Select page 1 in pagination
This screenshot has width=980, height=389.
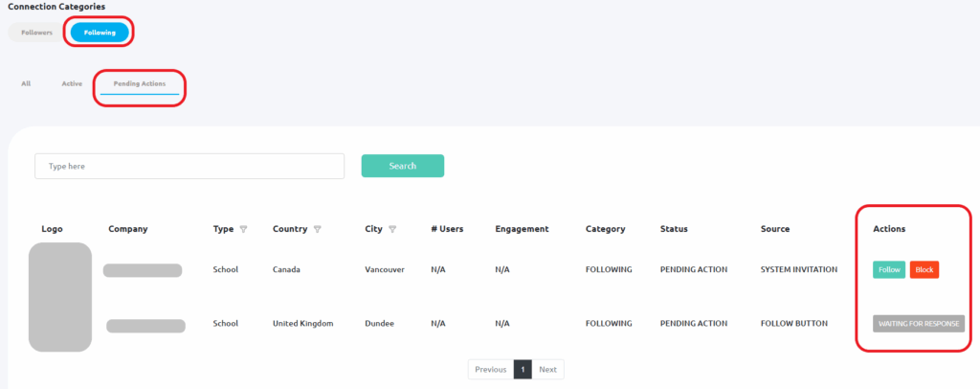(x=523, y=369)
